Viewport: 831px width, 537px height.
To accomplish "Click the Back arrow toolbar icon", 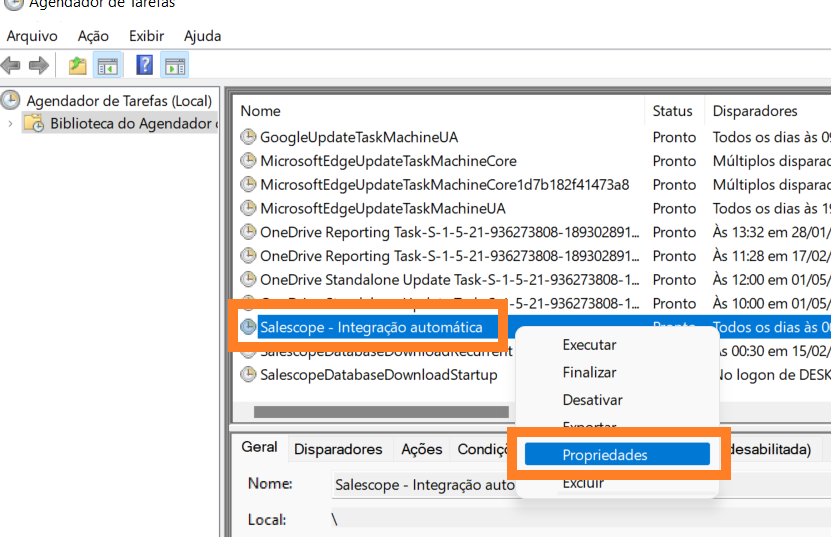I will click(x=11, y=66).
